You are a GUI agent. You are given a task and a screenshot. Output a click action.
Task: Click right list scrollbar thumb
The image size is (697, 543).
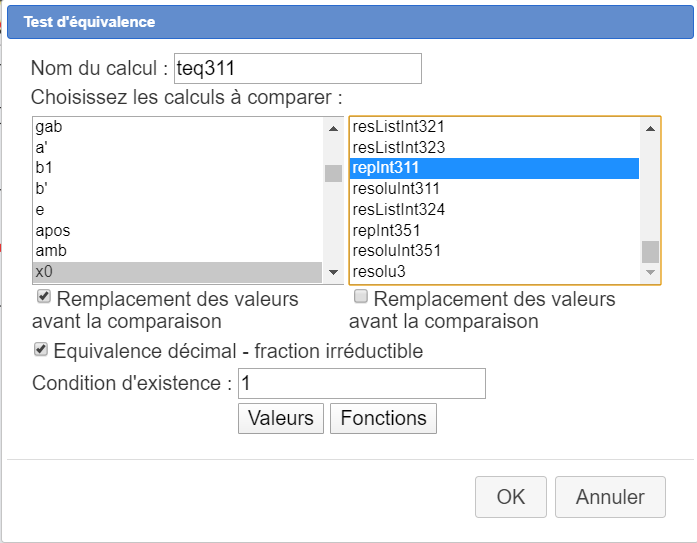tap(650, 250)
